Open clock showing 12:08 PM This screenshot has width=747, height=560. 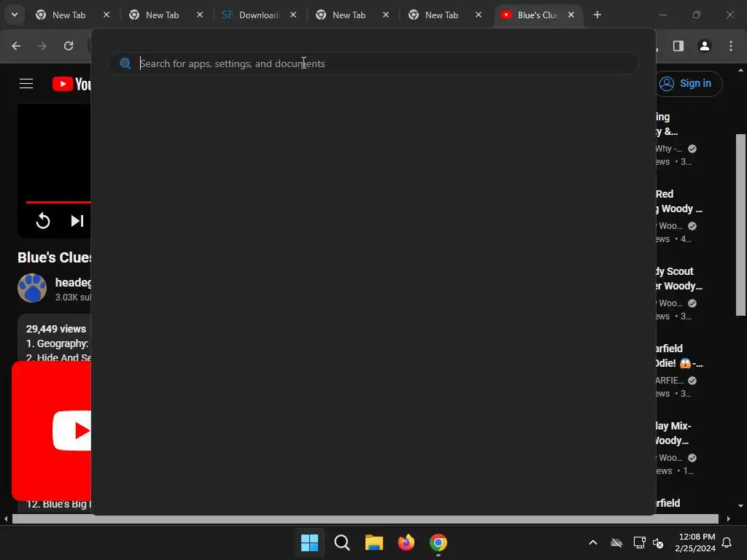pos(695,542)
